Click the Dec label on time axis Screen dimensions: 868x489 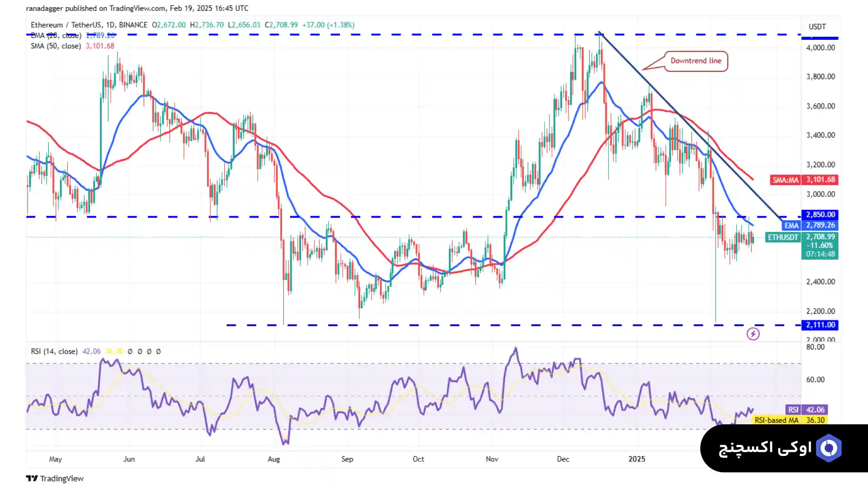click(563, 459)
